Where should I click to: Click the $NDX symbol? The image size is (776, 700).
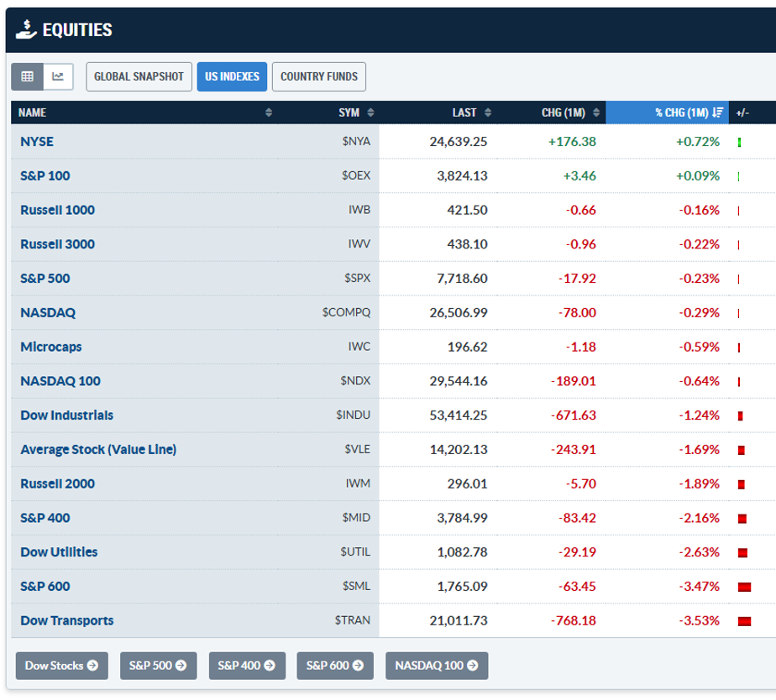click(355, 381)
